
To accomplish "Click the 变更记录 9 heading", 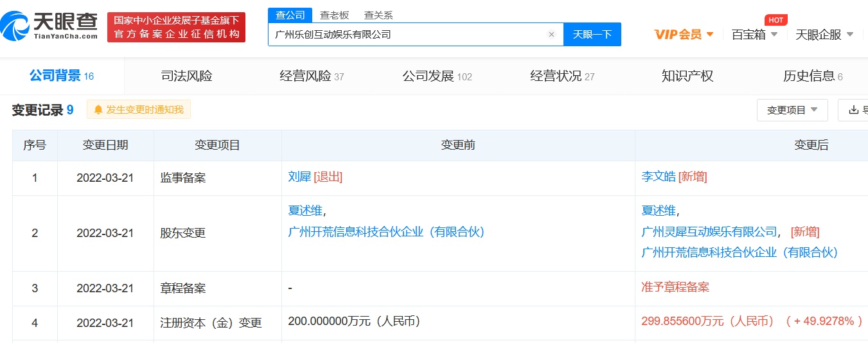I will [42, 110].
